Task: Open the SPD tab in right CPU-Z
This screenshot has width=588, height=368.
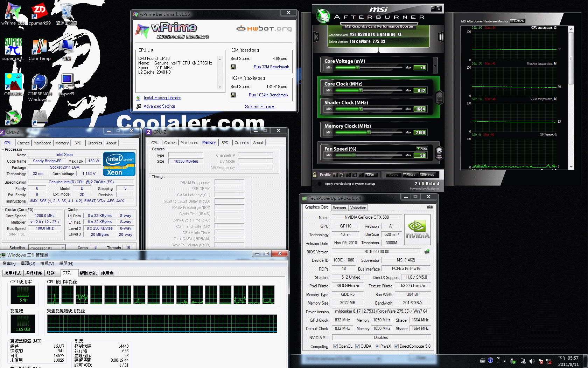Action: tap(225, 143)
